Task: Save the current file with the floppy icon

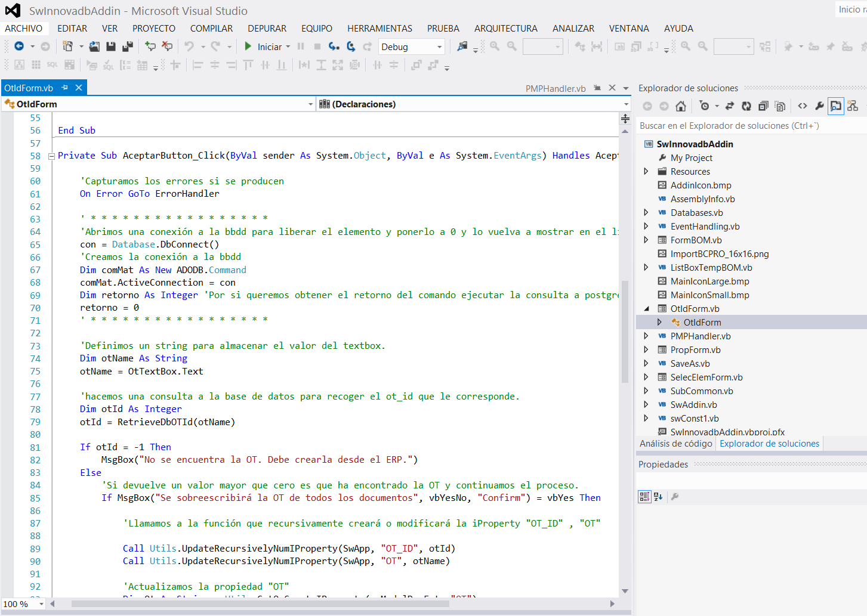Action: pyautogui.click(x=110, y=47)
